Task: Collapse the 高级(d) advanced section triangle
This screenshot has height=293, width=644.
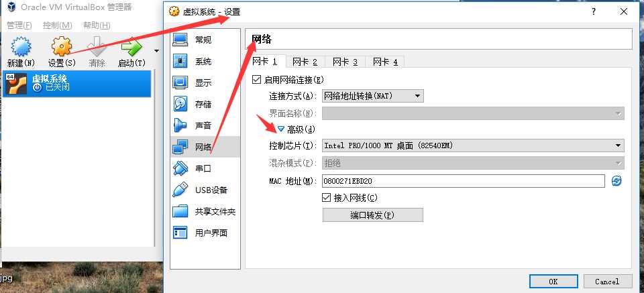Action: coord(281,129)
